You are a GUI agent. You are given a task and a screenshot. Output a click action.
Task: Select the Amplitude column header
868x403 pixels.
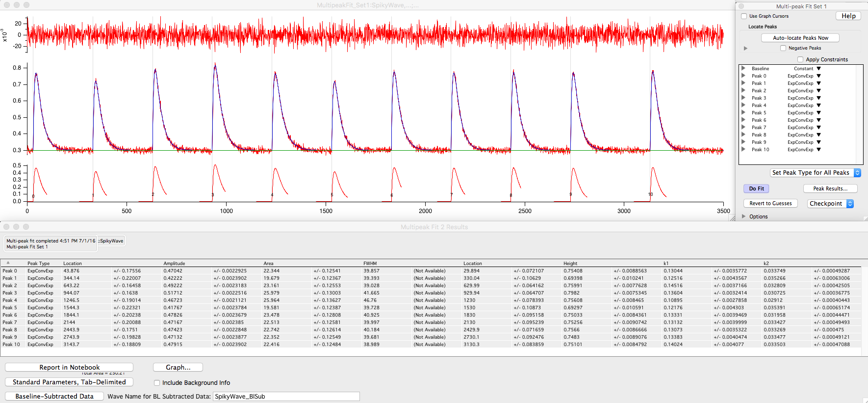click(174, 264)
